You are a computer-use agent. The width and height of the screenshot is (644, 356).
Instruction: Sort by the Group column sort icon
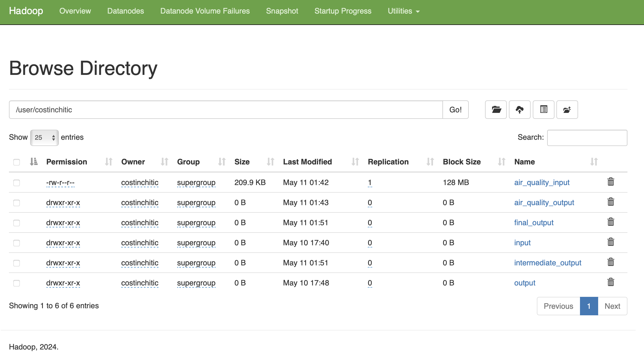pyautogui.click(x=222, y=162)
